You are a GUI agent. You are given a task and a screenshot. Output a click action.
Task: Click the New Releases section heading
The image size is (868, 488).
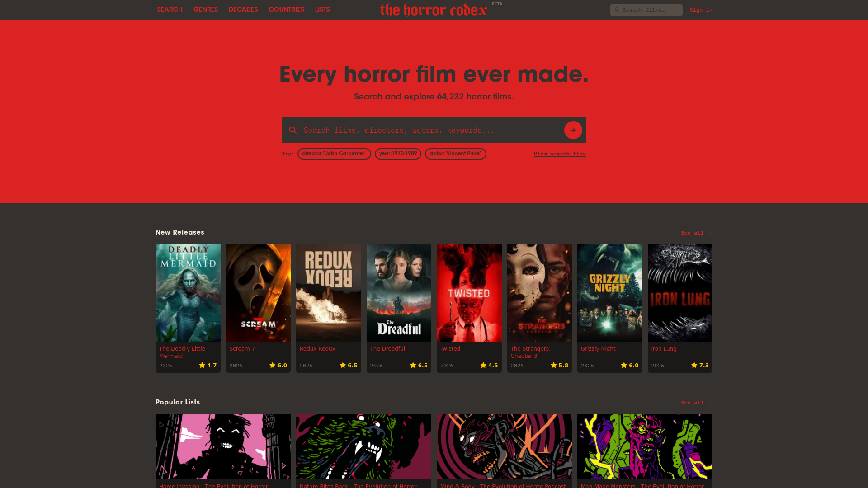[x=180, y=232]
